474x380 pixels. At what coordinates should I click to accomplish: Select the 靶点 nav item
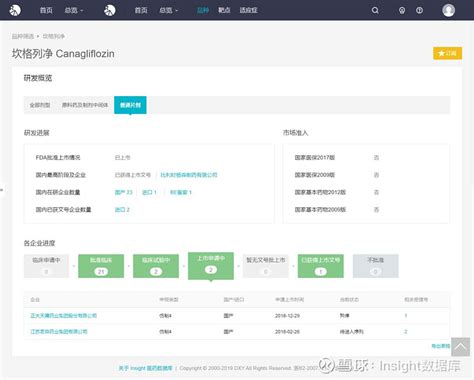[224, 10]
